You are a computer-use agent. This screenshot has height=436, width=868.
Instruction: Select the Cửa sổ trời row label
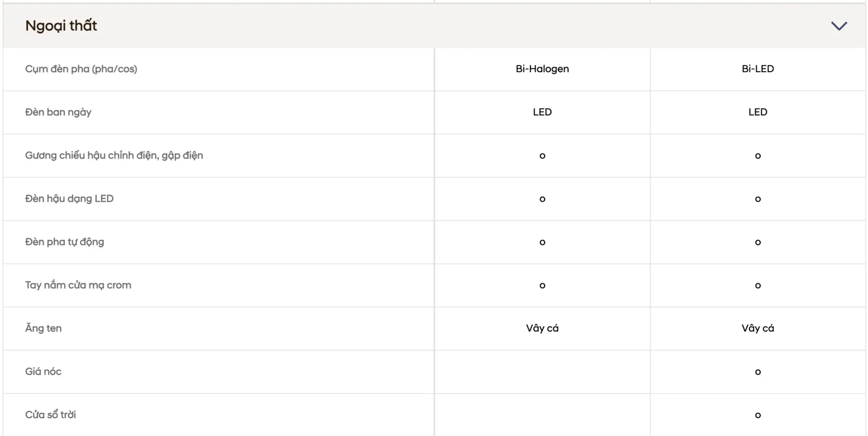click(x=50, y=414)
